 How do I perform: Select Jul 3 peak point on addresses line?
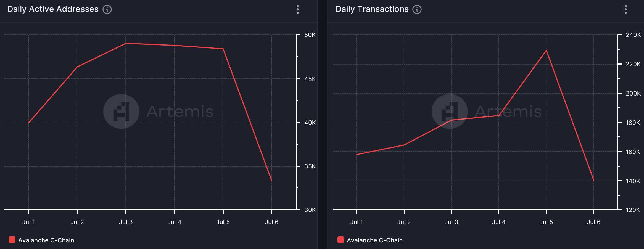pos(126,43)
